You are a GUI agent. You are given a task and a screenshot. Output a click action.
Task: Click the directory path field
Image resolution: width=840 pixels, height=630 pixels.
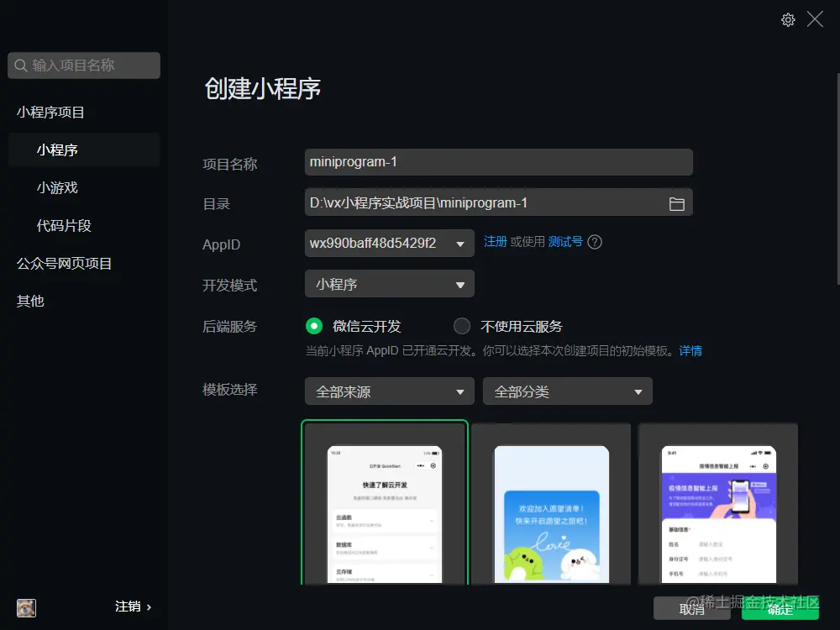pyautogui.click(x=499, y=202)
